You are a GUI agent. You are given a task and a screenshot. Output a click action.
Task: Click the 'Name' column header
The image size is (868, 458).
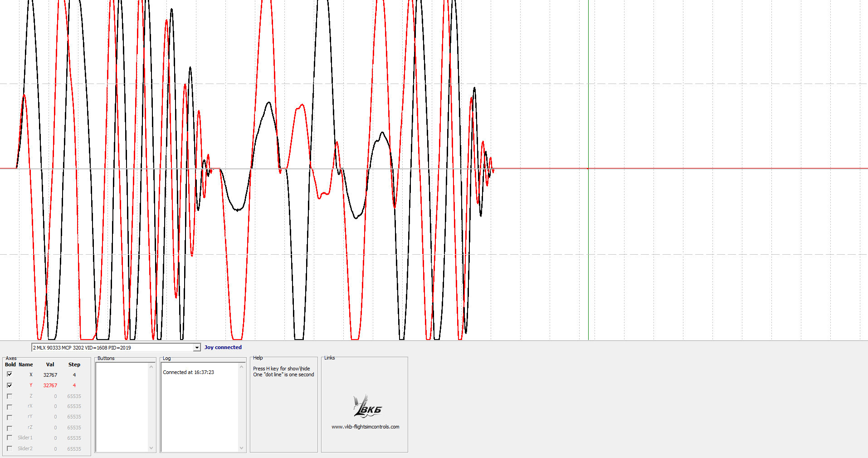click(x=26, y=364)
